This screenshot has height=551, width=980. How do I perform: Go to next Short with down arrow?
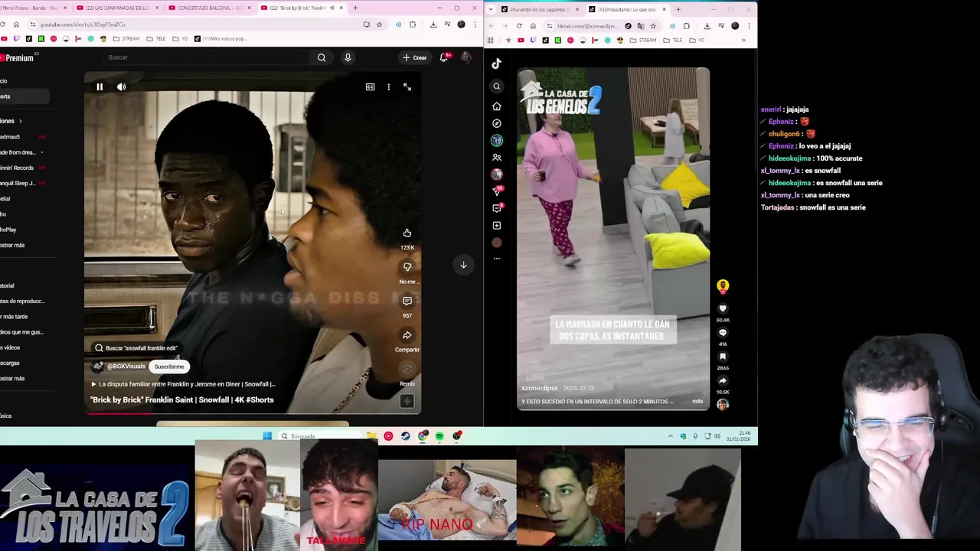click(463, 265)
